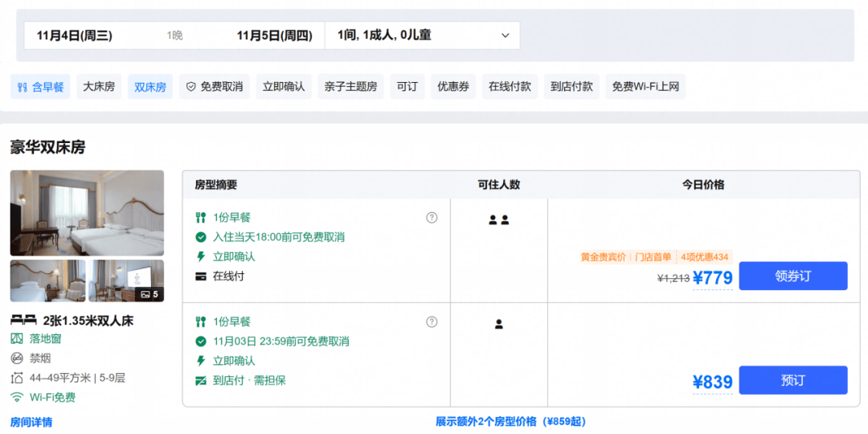Click the 落地窗 window icon
This screenshot has height=434, width=868.
17,338
